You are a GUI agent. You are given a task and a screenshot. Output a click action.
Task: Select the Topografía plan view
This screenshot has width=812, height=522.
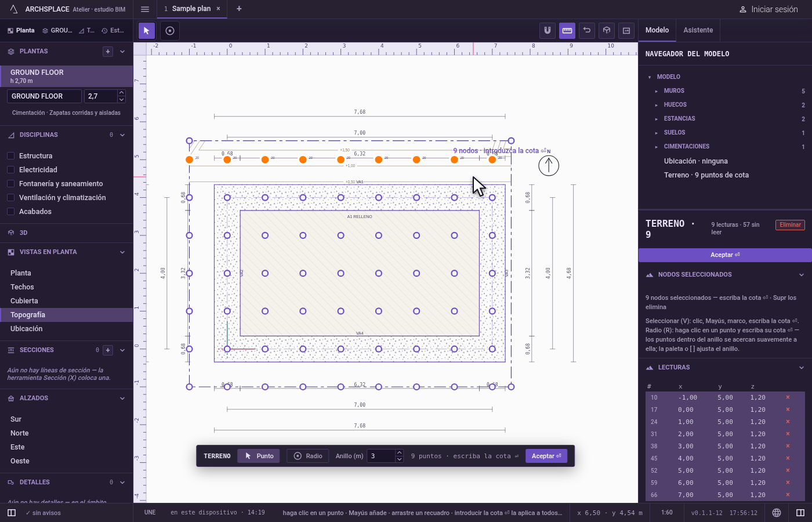67,315
